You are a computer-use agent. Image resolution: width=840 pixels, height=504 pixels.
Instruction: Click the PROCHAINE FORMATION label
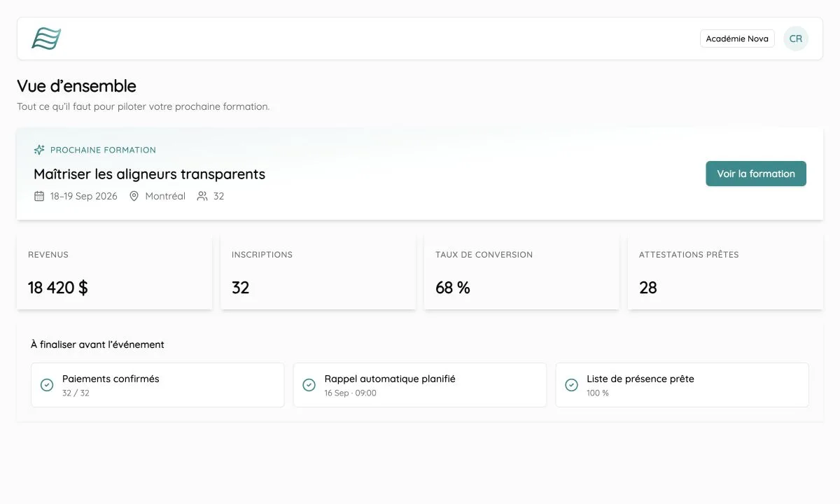coord(103,150)
